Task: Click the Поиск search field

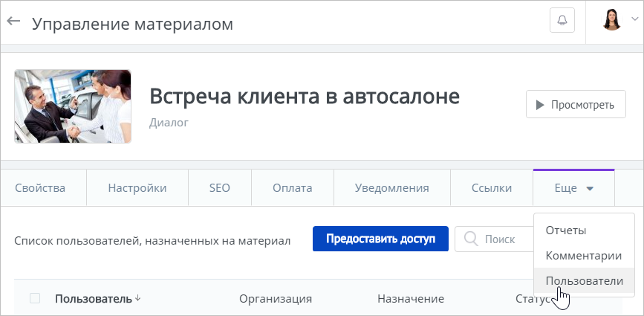Action: (494, 239)
